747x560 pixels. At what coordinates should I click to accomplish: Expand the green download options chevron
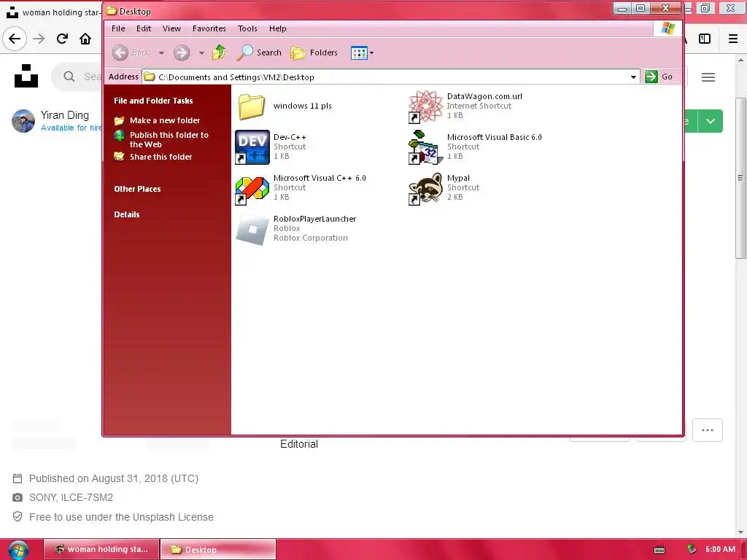[x=711, y=121]
